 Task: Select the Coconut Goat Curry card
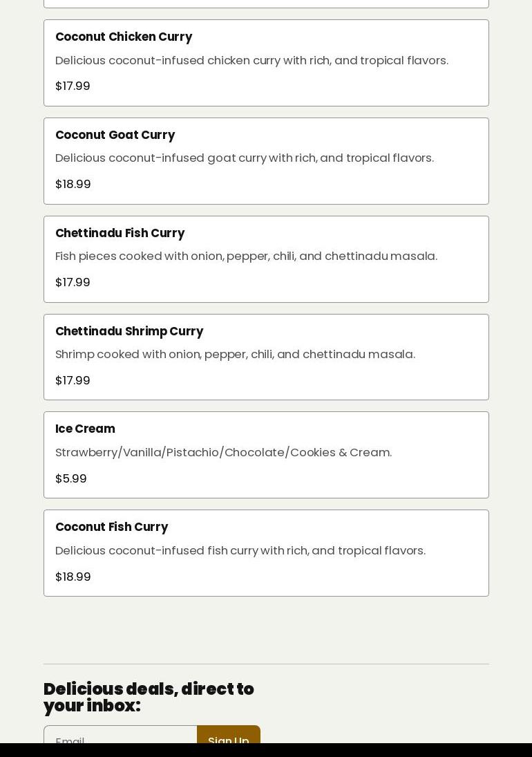(266, 161)
